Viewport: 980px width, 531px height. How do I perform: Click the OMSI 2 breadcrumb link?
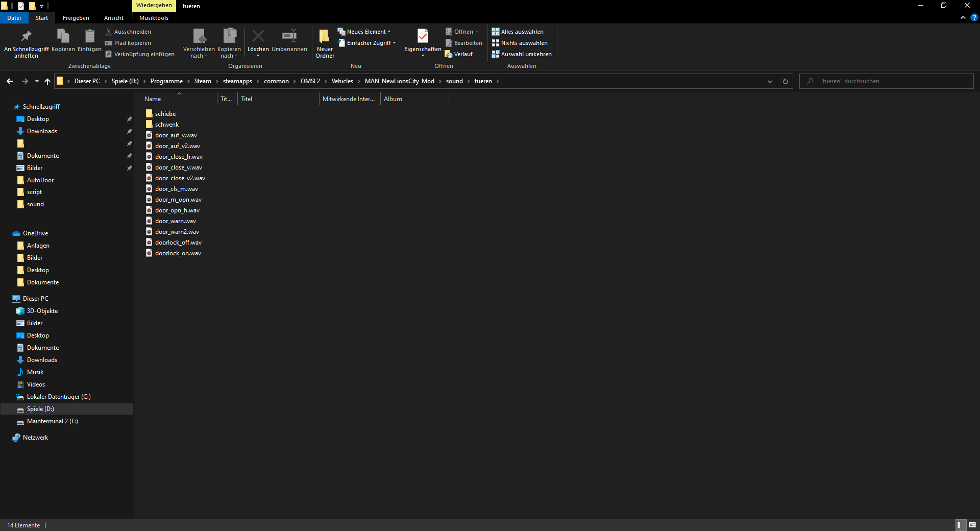point(310,81)
